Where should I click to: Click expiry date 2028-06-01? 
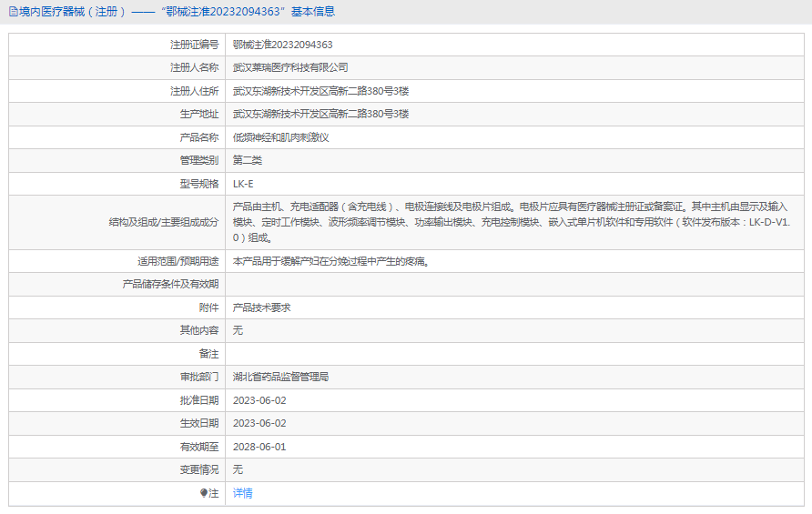click(259, 447)
